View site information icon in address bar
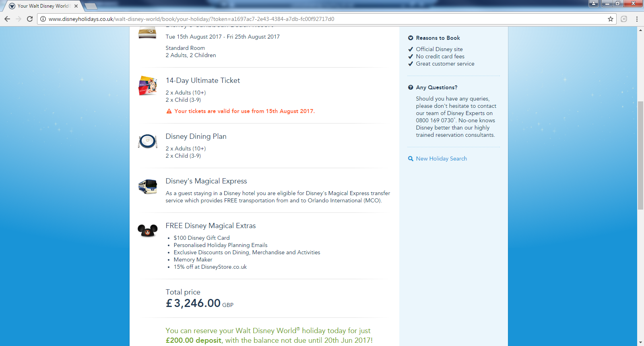Screen dimensions: 644x346 (43, 19)
